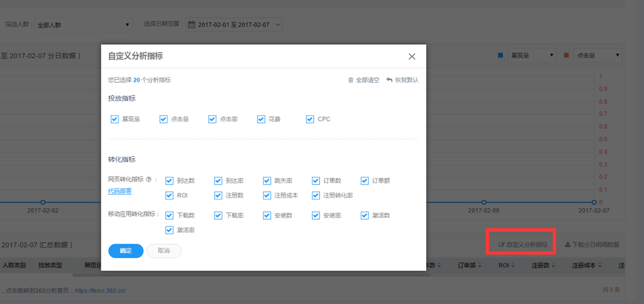Expand the 点击量 chart metric dropdown
Viewport: 644px width, 304px height.
597,56
